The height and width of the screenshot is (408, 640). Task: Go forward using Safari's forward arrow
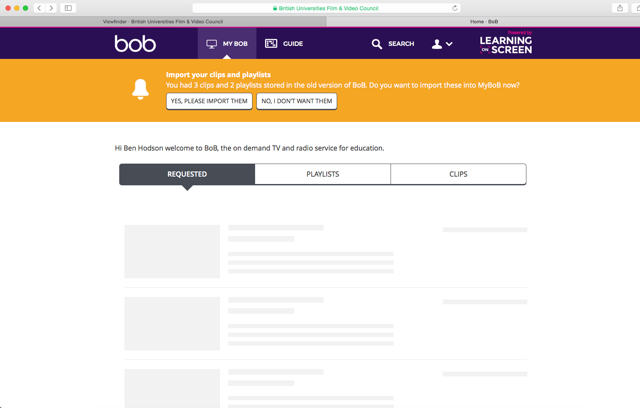click(x=52, y=8)
